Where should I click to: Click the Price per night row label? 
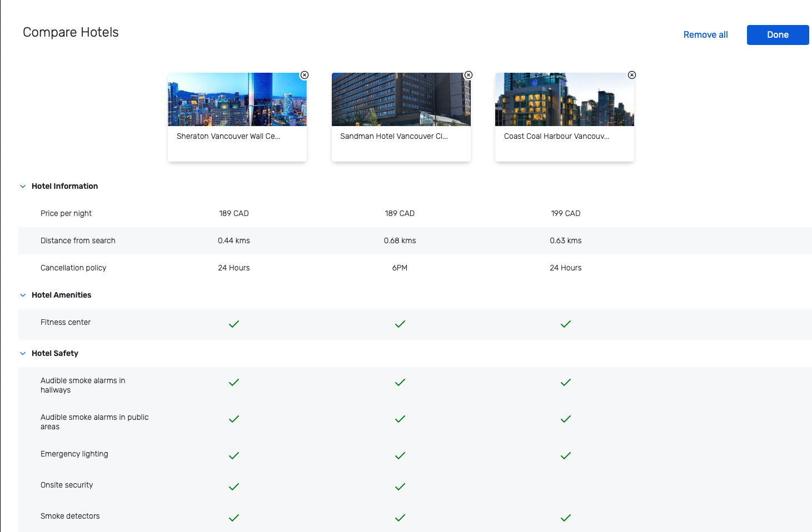[66, 213]
